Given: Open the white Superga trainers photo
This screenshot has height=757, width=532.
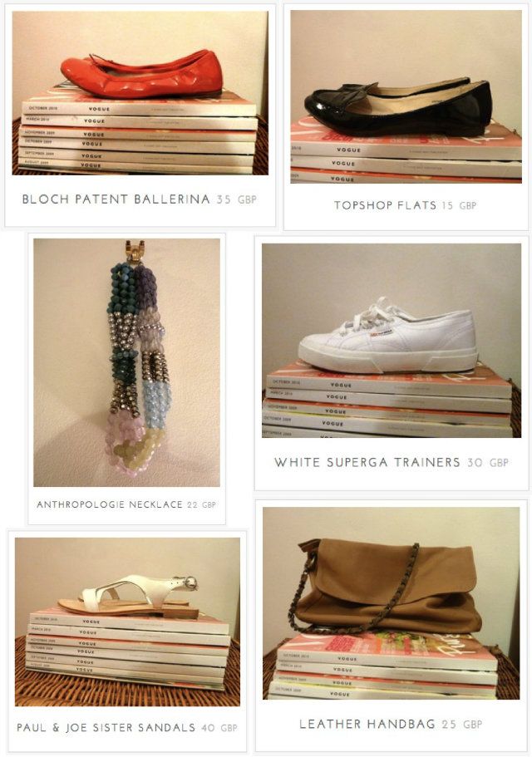Looking at the screenshot, I should pos(392,341).
